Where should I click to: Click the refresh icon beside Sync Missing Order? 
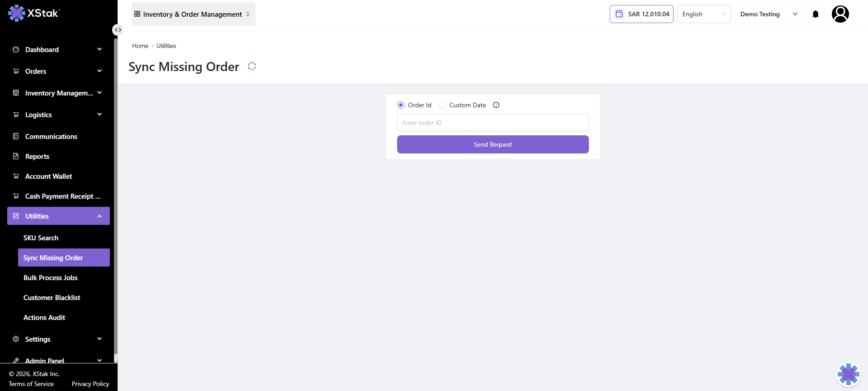252,67
